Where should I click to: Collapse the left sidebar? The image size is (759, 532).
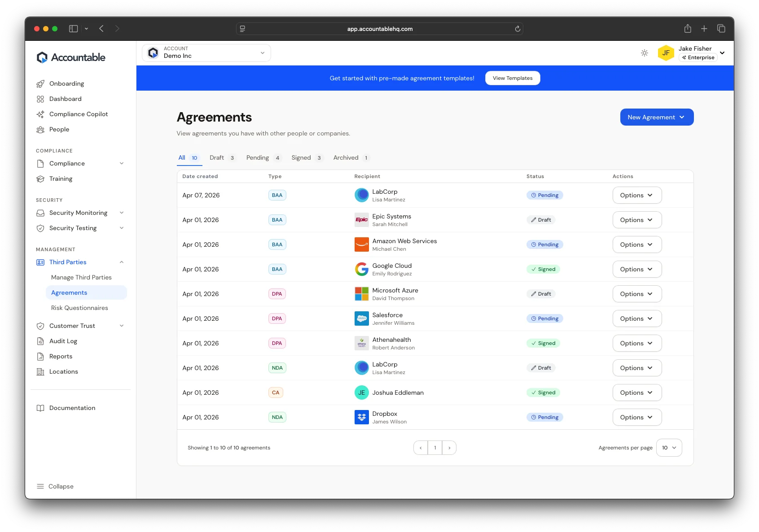coord(55,486)
